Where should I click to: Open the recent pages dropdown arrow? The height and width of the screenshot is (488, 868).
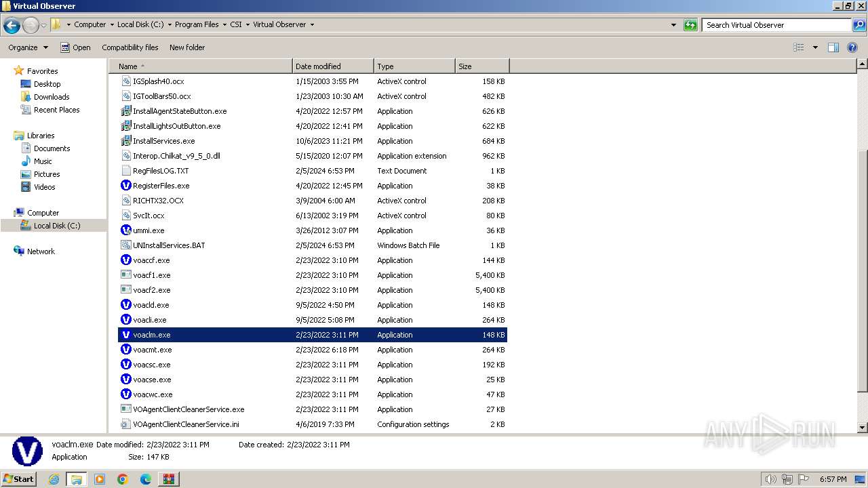tap(44, 25)
